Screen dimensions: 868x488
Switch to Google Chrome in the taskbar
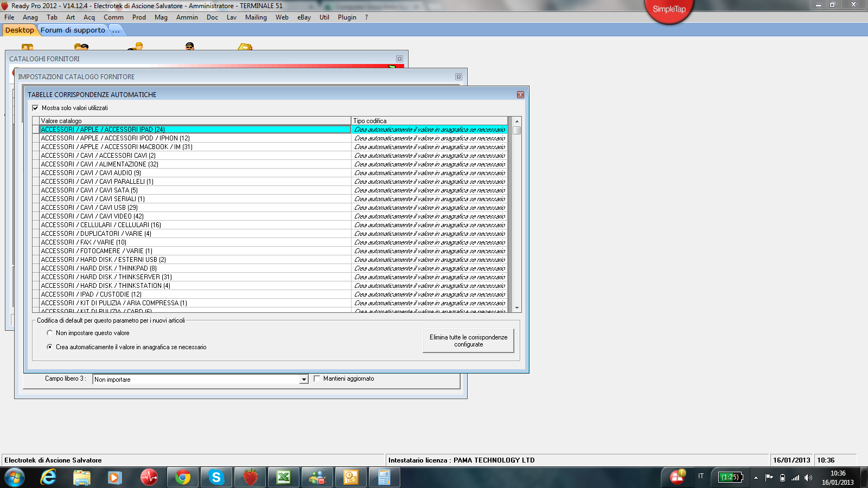(x=183, y=478)
